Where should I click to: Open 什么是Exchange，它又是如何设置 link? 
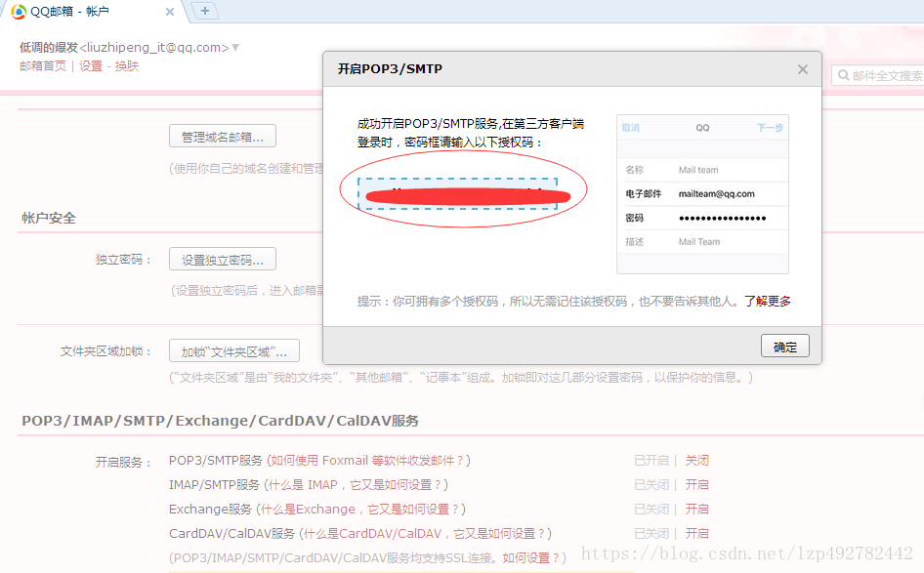pos(359,509)
